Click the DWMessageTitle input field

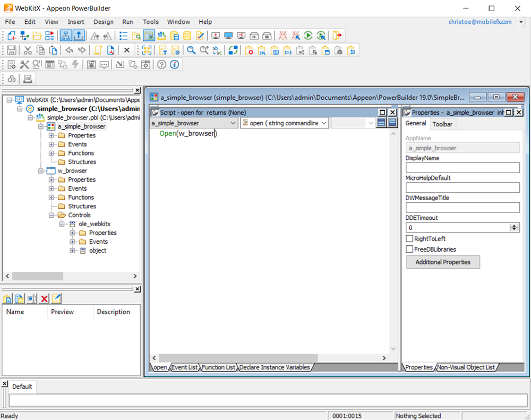[463, 208]
